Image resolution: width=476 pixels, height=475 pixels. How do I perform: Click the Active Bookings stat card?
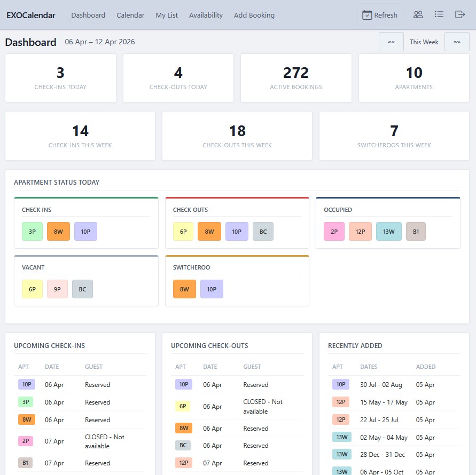[296, 77]
